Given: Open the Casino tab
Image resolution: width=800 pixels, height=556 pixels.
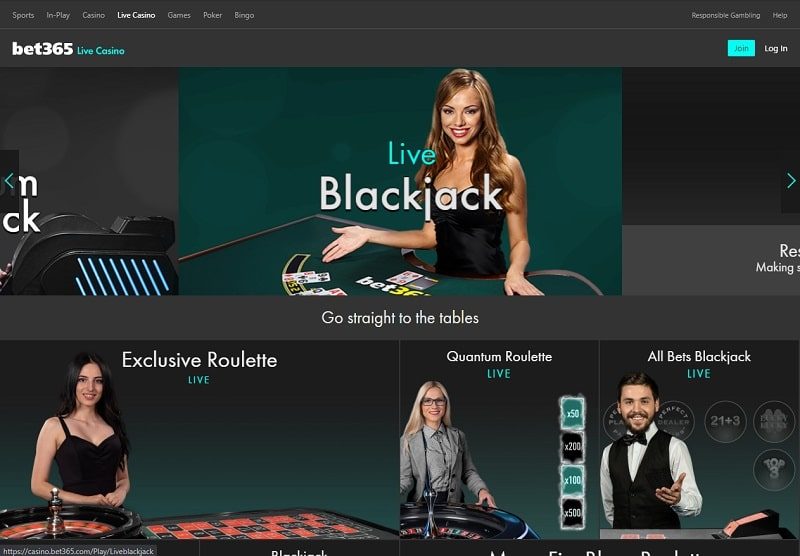Looking at the screenshot, I should 93,15.
